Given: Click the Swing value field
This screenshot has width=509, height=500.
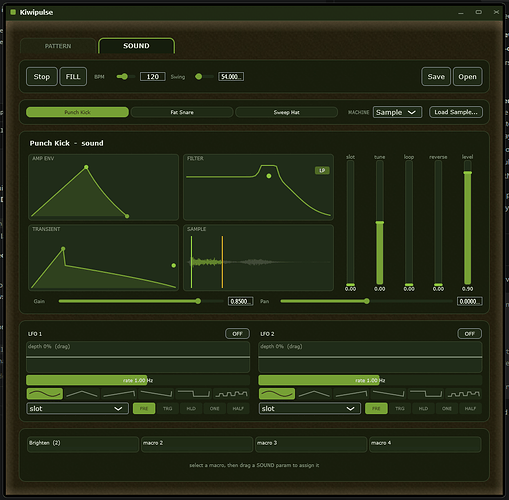Looking at the screenshot, I should [x=231, y=77].
